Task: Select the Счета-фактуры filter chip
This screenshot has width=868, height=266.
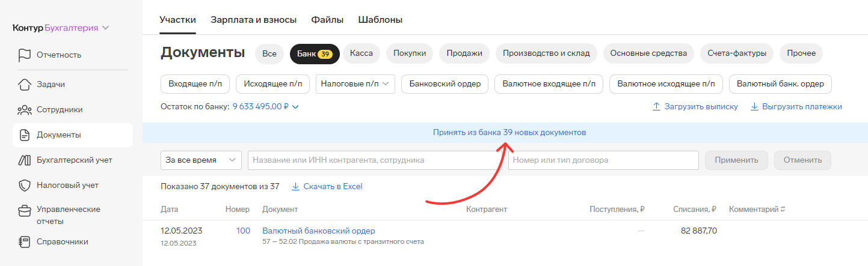Action: (x=736, y=53)
